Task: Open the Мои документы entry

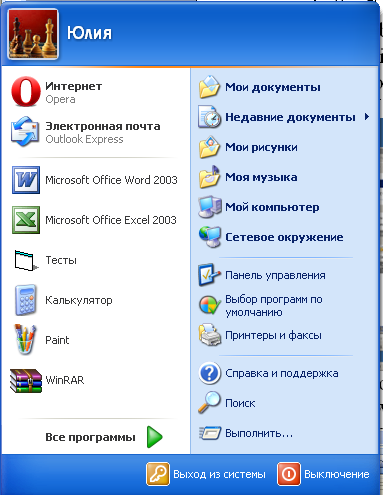Action: [273, 87]
